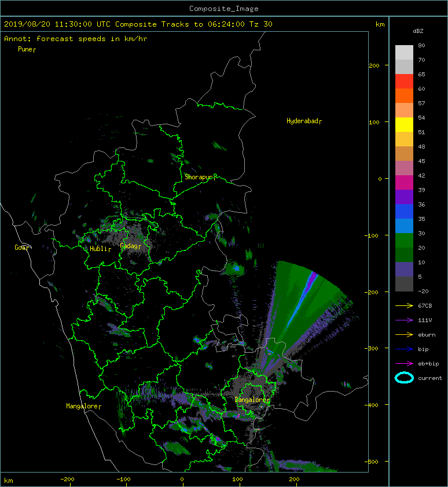Click the green 30 dBZ color swatch
The image size is (448, 487).
click(x=404, y=241)
